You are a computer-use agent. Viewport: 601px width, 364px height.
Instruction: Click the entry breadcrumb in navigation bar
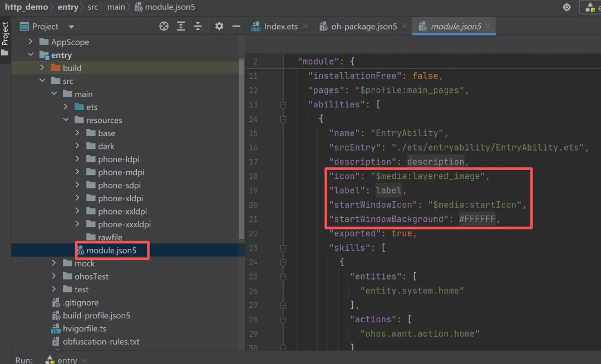68,7
